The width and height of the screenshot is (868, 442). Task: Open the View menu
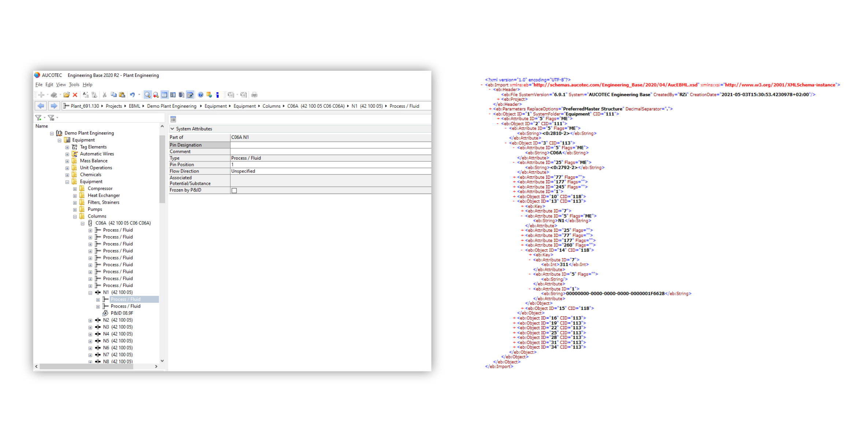point(61,85)
